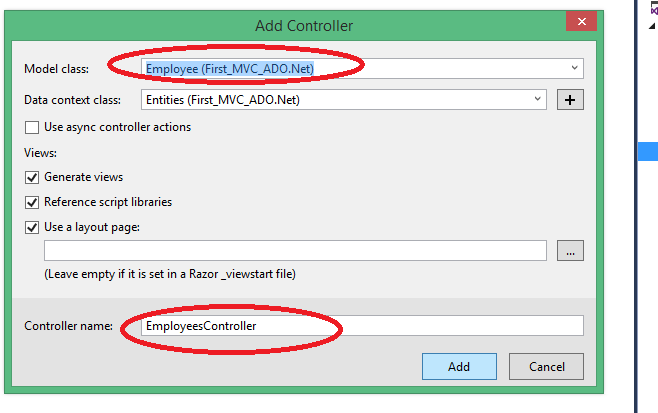658x413 pixels.
Task: Enable Use async controller actions
Action: click(x=32, y=127)
